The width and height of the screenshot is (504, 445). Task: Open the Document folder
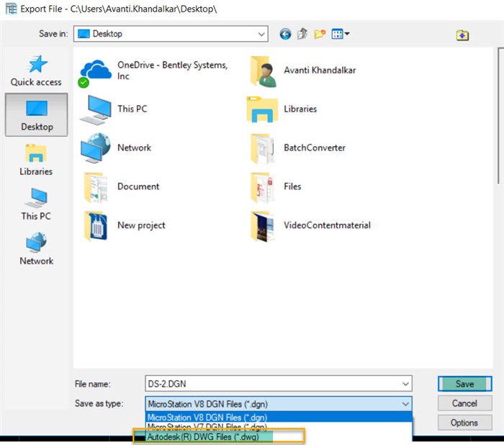coord(121,186)
